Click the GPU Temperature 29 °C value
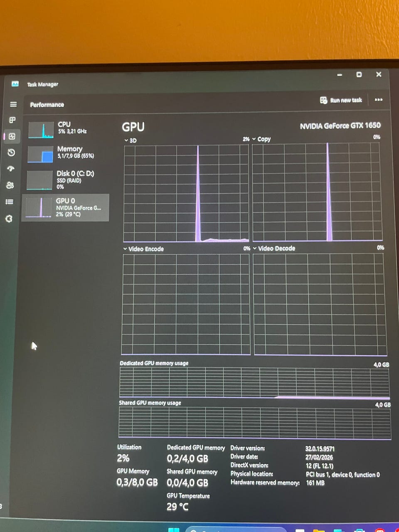 177,507
